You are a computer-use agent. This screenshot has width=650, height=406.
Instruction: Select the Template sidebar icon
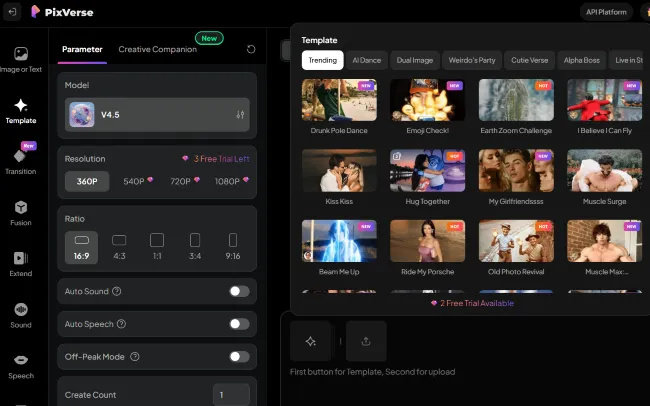pos(21,110)
